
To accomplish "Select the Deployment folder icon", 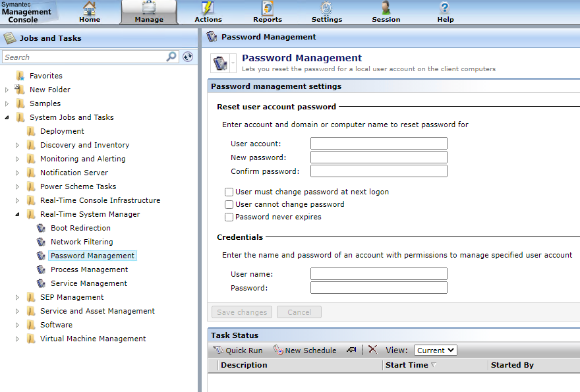I will (31, 131).
